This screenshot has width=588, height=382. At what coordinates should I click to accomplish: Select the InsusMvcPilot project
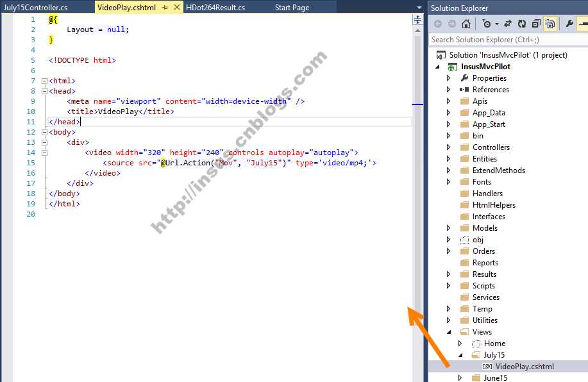tap(485, 67)
